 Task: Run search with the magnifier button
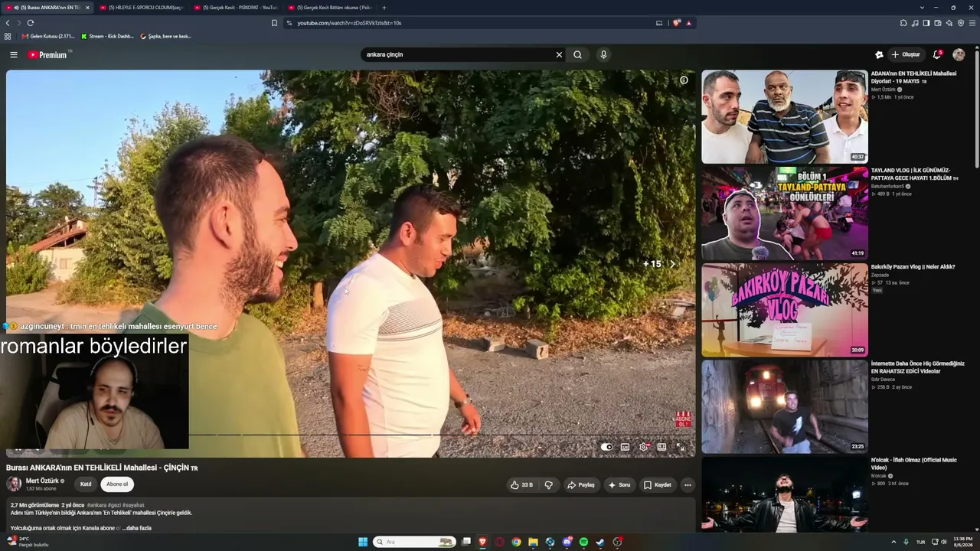click(578, 54)
